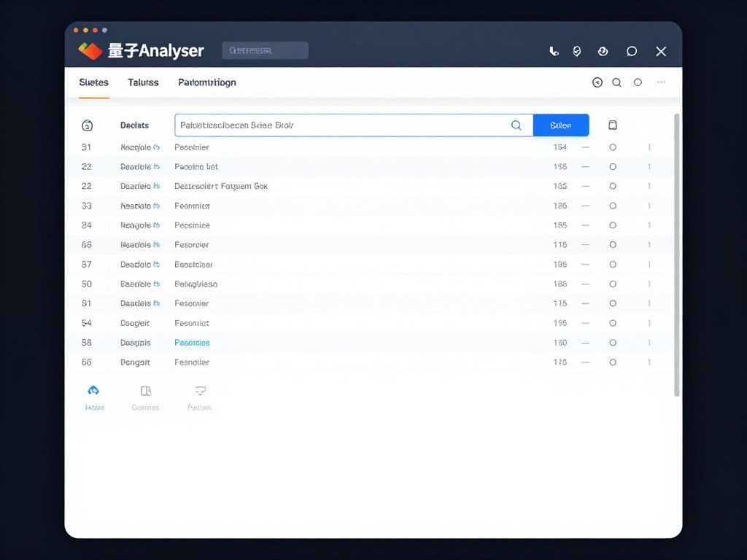Image resolution: width=747 pixels, height=560 pixels.
Task: Select the radio circle in the 180 row
Action: 613,343
